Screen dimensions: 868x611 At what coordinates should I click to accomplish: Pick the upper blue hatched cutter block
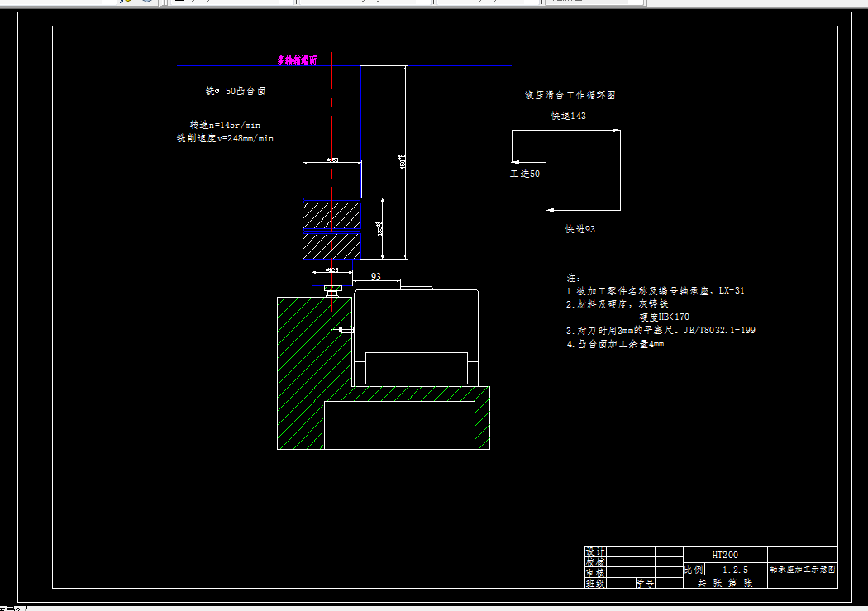pos(332,215)
